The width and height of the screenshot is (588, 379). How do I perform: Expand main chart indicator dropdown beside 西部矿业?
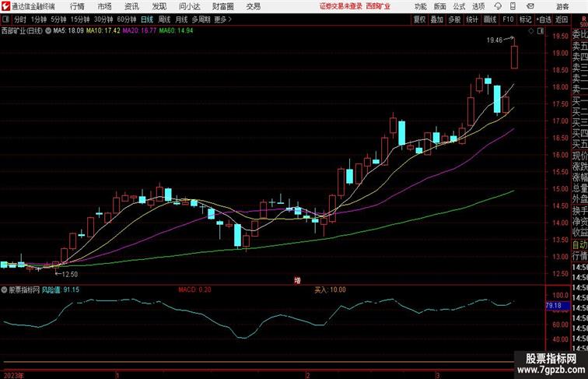pyautogui.click(x=48, y=31)
